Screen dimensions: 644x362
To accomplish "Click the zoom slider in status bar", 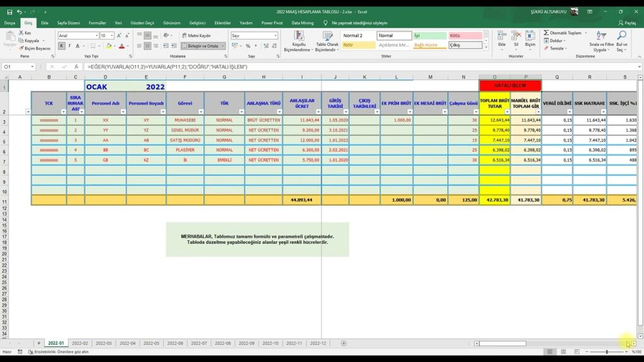I will click(607, 352).
